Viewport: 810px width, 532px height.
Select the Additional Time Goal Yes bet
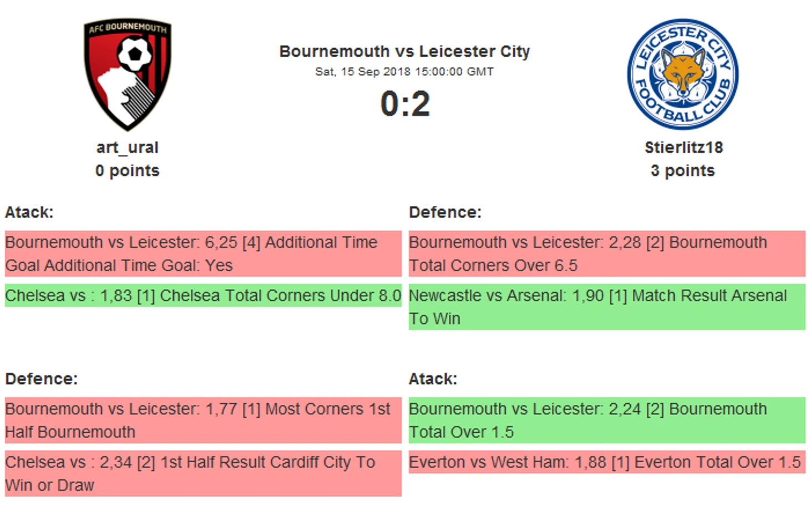point(203,254)
